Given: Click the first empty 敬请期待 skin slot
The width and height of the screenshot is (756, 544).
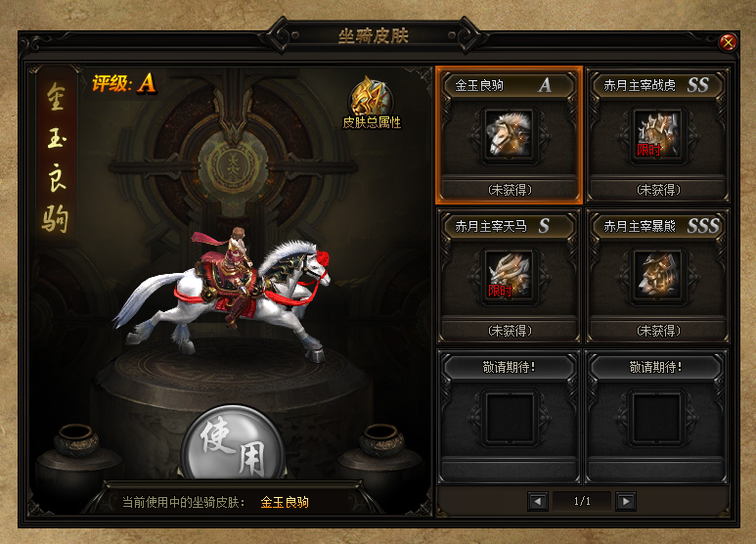Looking at the screenshot, I should pyautogui.click(x=510, y=417).
